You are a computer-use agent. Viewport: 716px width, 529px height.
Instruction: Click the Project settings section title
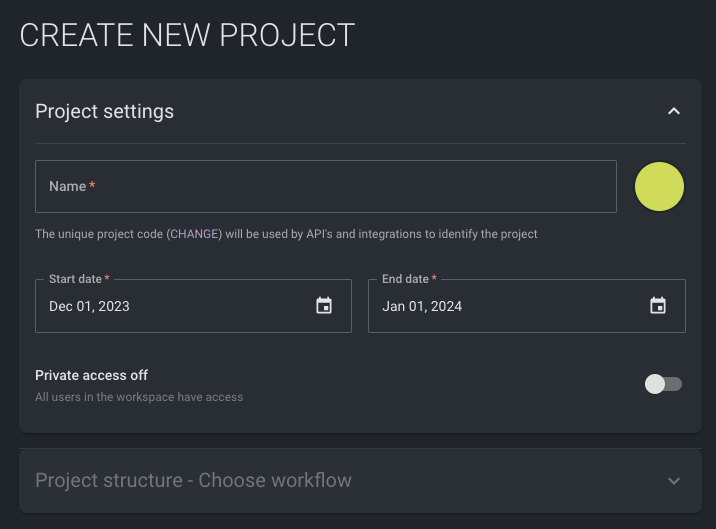pyautogui.click(x=104, y=111)
